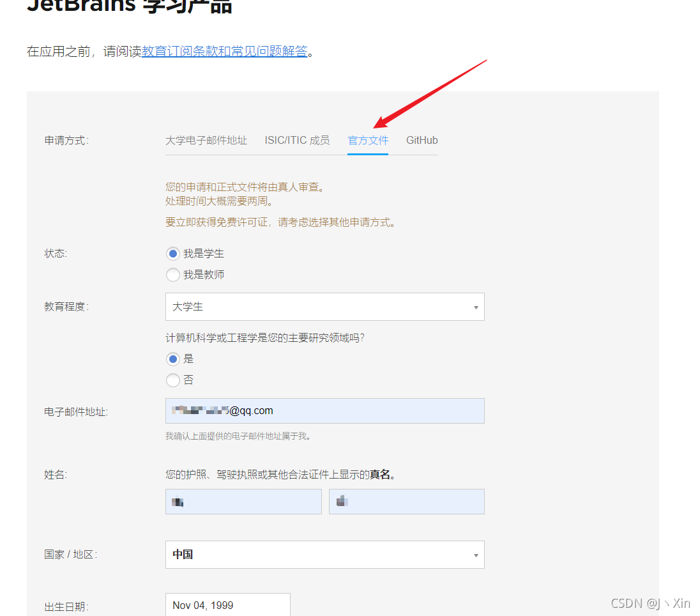Select the 官方文件 tab

[368, 141]
